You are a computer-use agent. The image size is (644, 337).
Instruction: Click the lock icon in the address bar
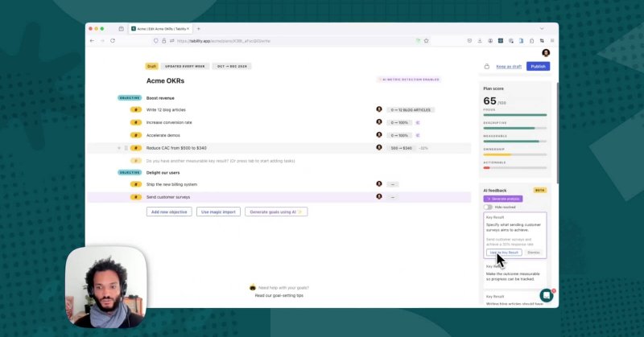pyautogui.click(x=164, y=41)
